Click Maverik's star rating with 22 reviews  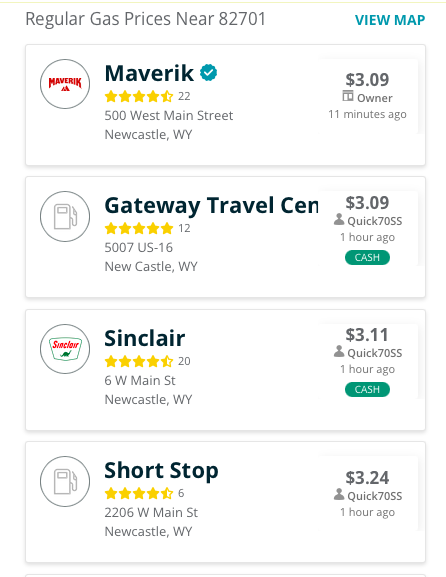click(139, 96)
